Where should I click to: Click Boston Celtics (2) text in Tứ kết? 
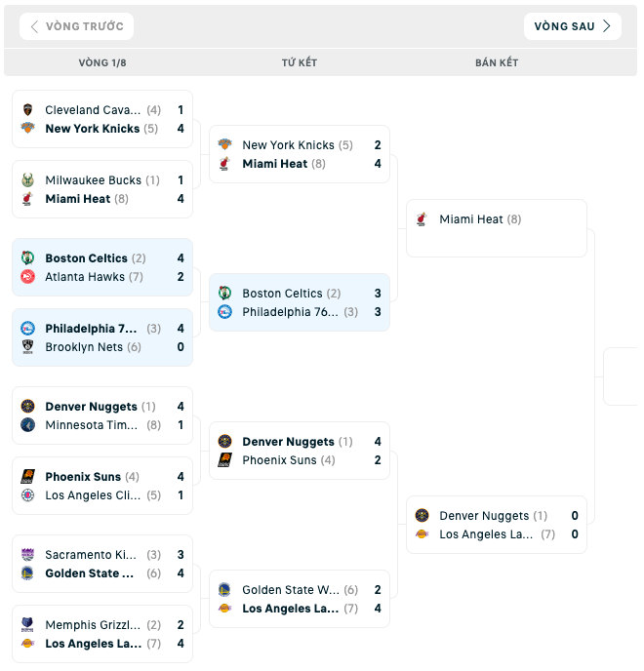tap(292, 294)
